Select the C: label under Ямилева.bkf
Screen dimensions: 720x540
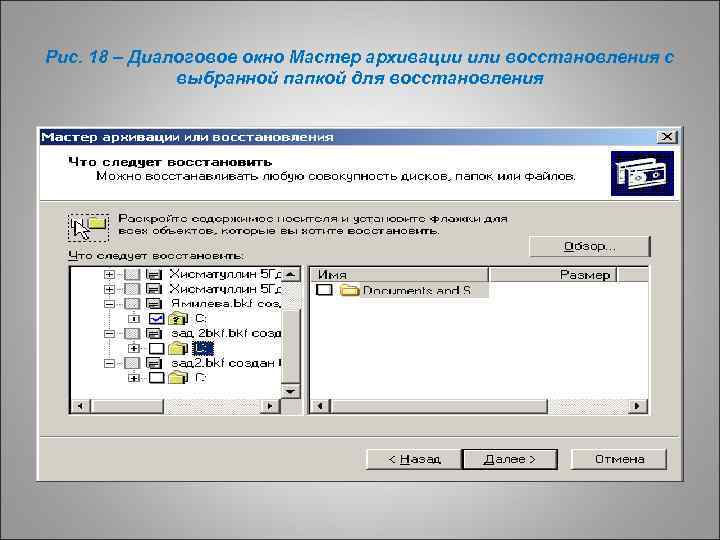pyautogui.click(x=201, y=318)
